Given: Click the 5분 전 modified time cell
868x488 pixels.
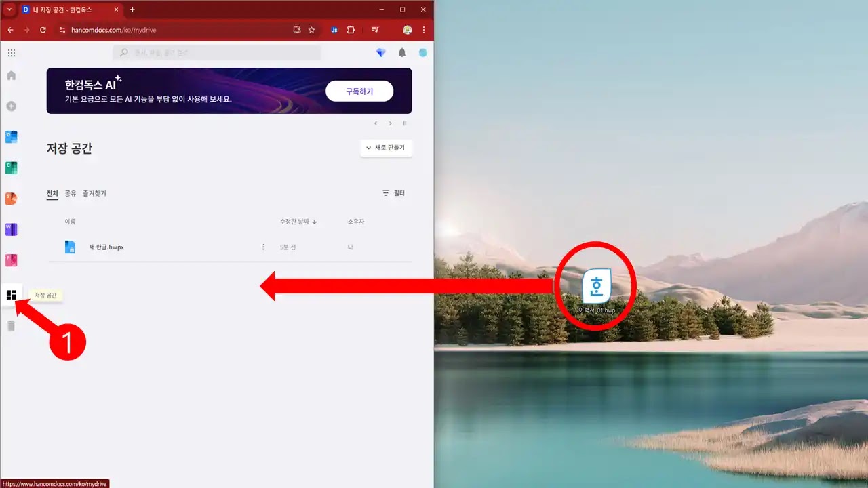Looking at the screenshot, I should tap(288, 247).
